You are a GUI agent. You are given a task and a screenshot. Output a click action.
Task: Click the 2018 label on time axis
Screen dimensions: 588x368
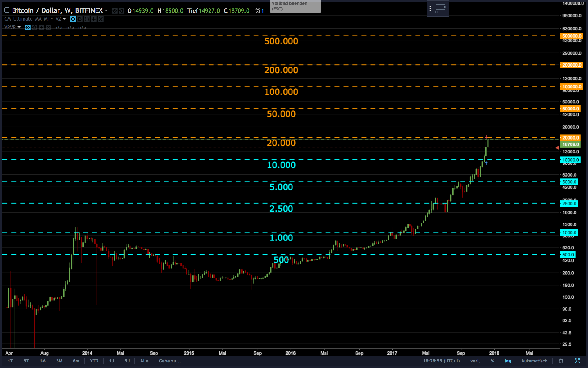[x=494, y=353]
